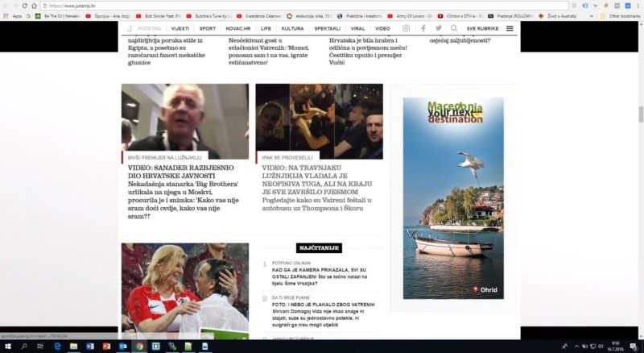This screenshot has width=644, height=353.
Task: Open the Facebook icon in site header
Action: point(423,28)
